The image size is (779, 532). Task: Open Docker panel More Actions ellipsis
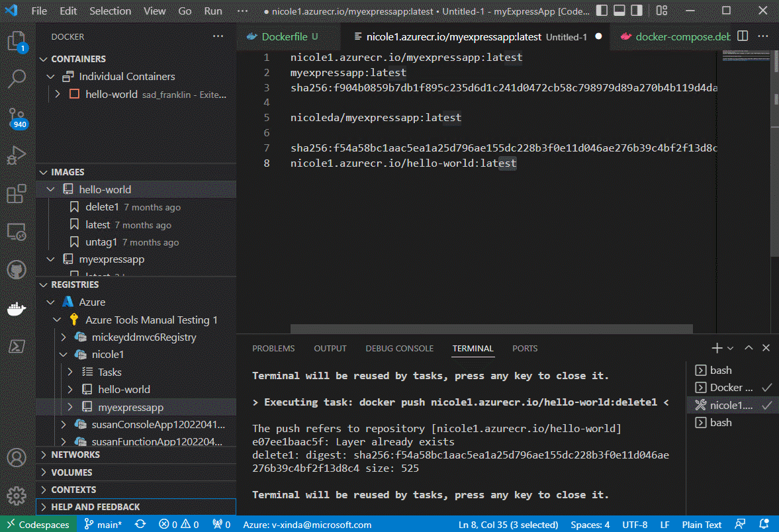coord(218,36)
